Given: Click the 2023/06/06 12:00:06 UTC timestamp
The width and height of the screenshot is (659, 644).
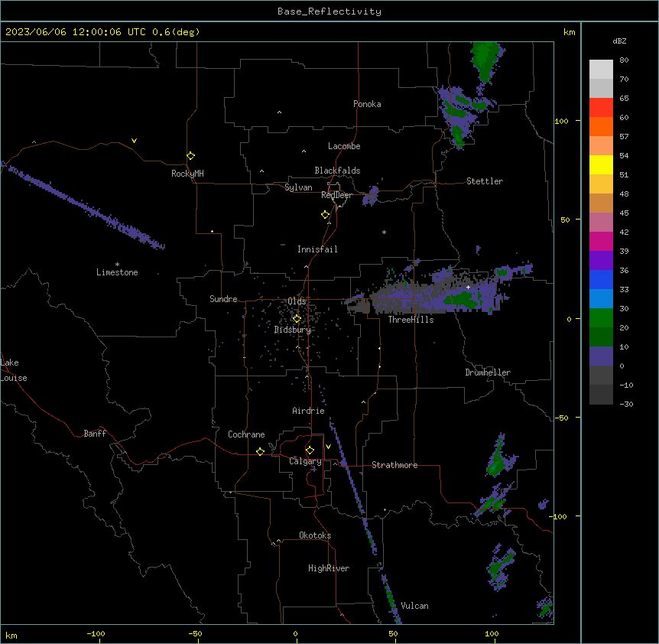Looking at the screenshot, I should point(76,32).
